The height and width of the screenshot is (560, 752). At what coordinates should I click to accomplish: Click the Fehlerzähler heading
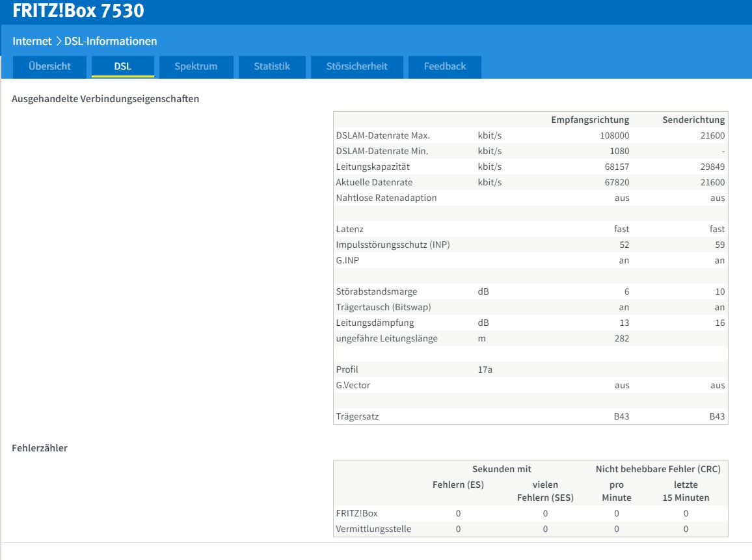point(39,448)
